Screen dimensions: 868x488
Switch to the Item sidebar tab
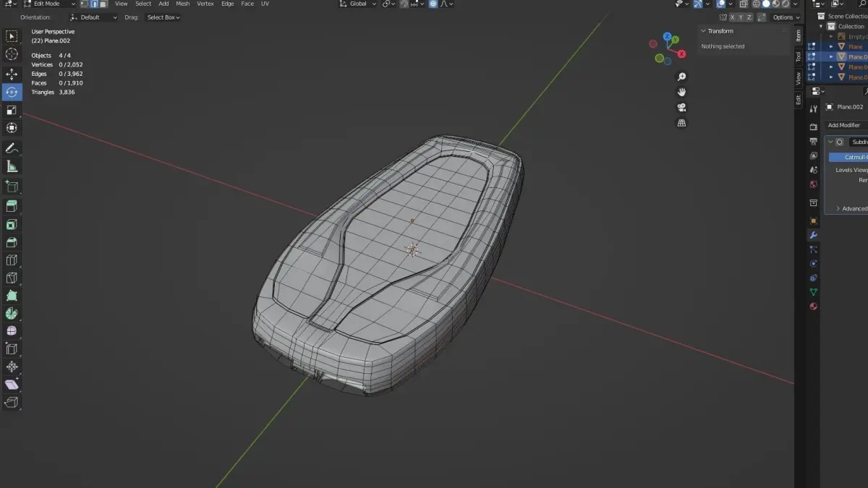(799, 35)
